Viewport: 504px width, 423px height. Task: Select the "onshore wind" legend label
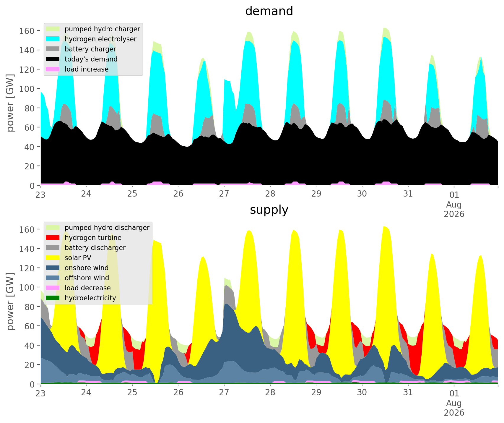point(87,268)
